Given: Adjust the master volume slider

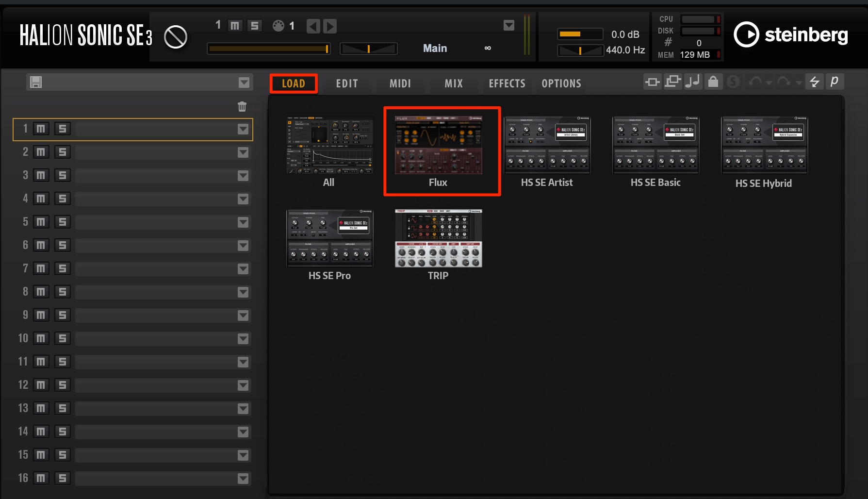Looking at the screenshot, I should tap(580, 34).
